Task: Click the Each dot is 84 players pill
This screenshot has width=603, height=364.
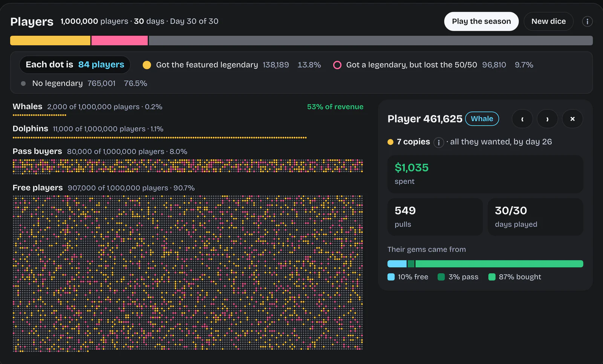Action: [x=75, y=64]
